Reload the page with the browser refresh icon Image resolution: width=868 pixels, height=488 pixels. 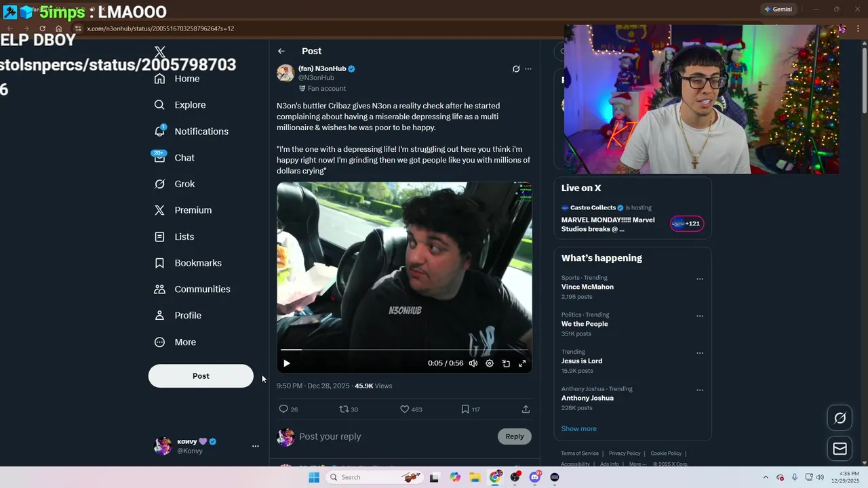42,28
